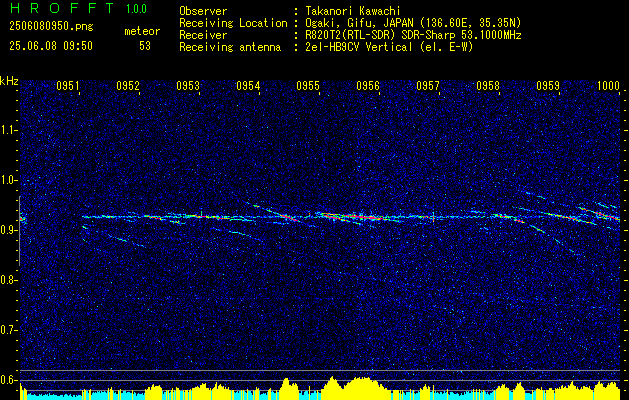Click the meteor count 53
The height and width of the screenshot is (400, 629).
(x=145, y=46)
